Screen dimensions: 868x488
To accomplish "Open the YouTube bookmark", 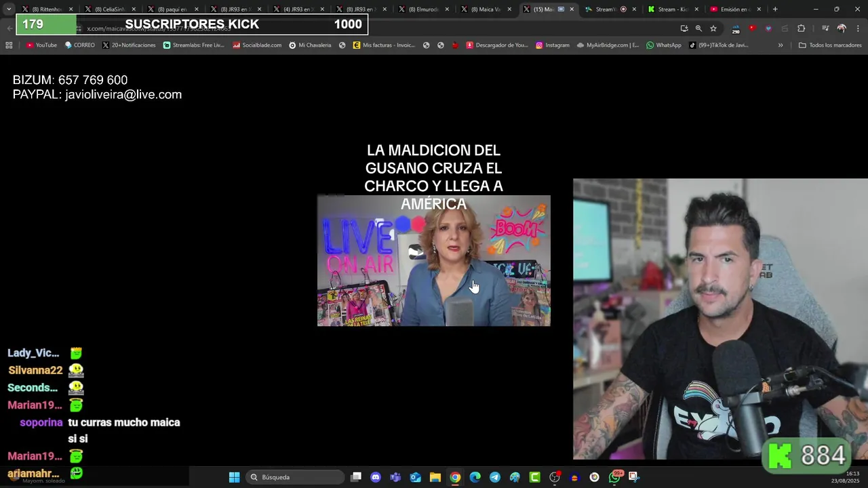I will [x=41, y=45].
